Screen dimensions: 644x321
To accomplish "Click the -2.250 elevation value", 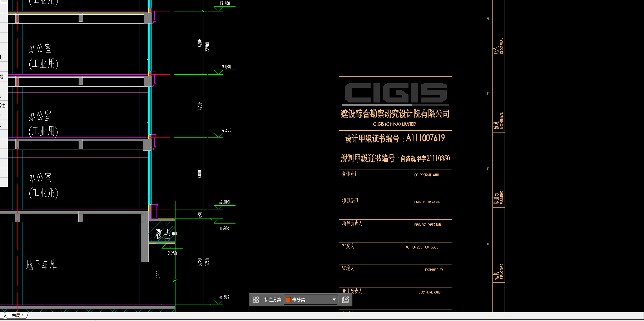I will click(172, 254).
